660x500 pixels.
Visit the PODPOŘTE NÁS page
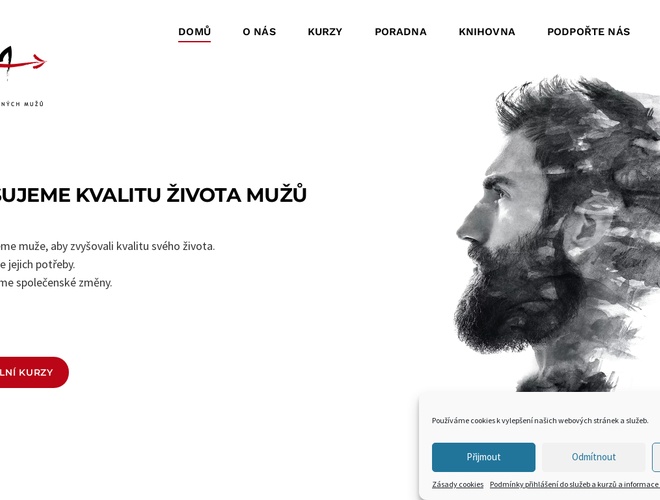tap(588, 32)
